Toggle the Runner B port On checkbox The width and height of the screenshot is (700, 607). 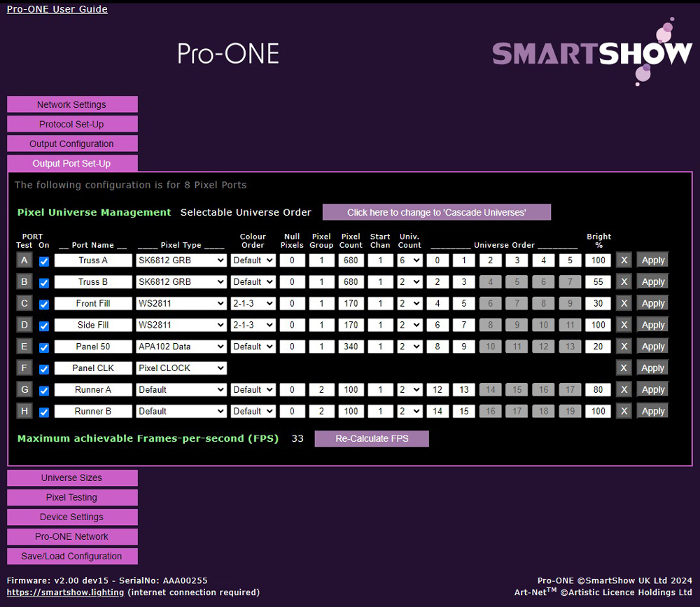click(44, 412)
